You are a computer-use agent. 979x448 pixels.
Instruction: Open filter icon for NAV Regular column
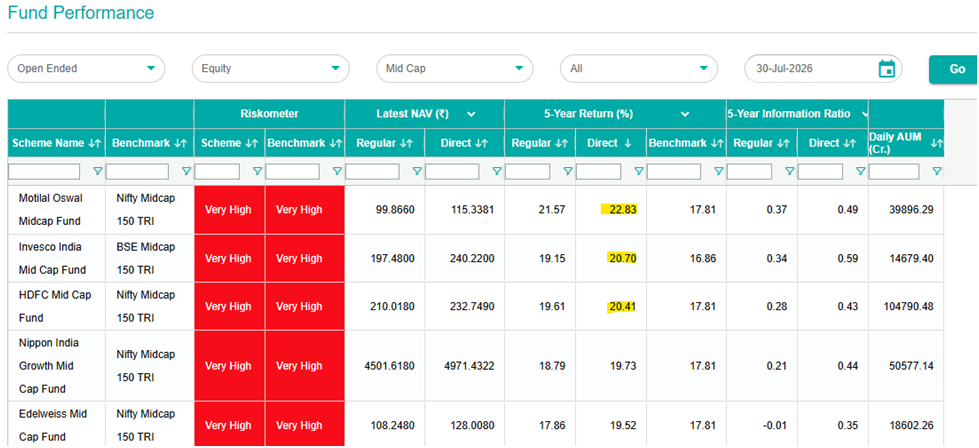coord(417,171)
